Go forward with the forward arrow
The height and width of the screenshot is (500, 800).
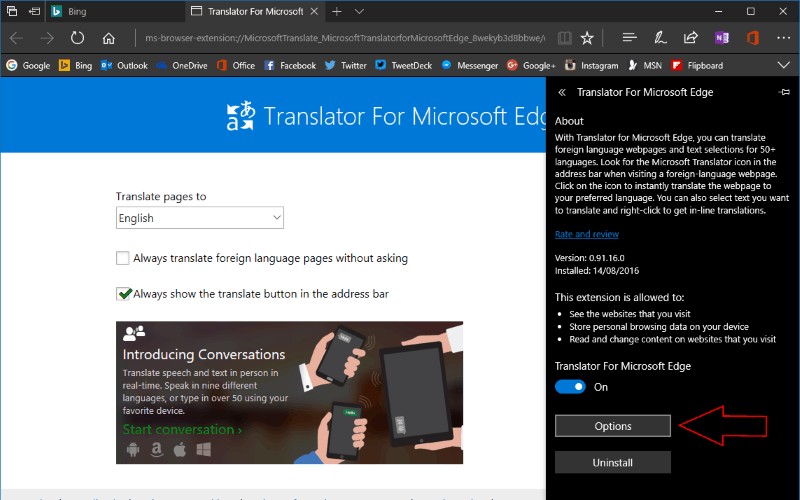click(47, 38)
